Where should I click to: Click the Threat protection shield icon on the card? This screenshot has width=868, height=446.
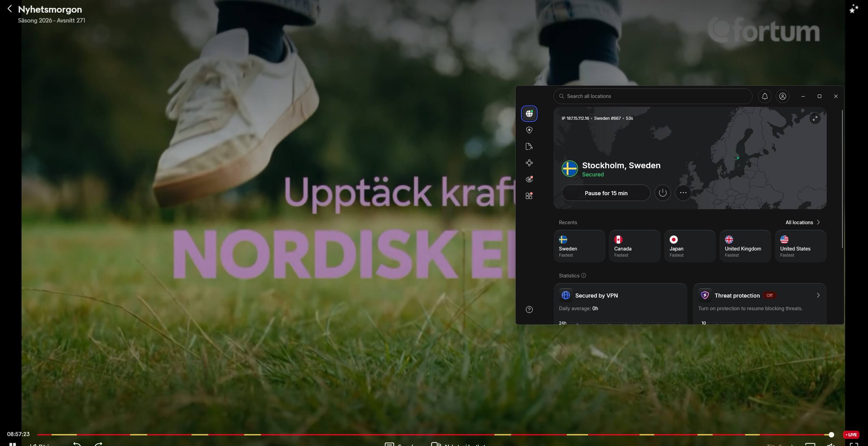[x=705, y=295]
